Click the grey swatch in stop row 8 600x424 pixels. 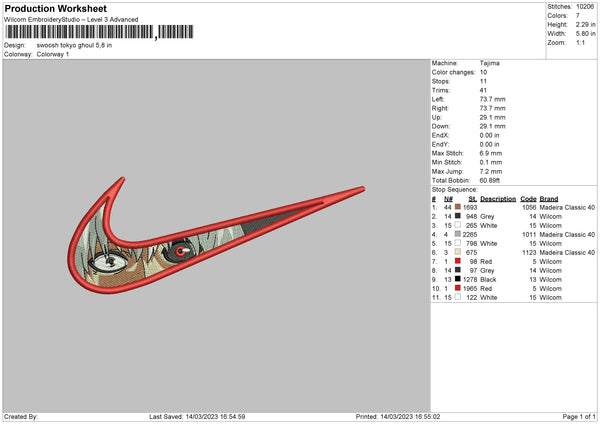click(458, 270)
